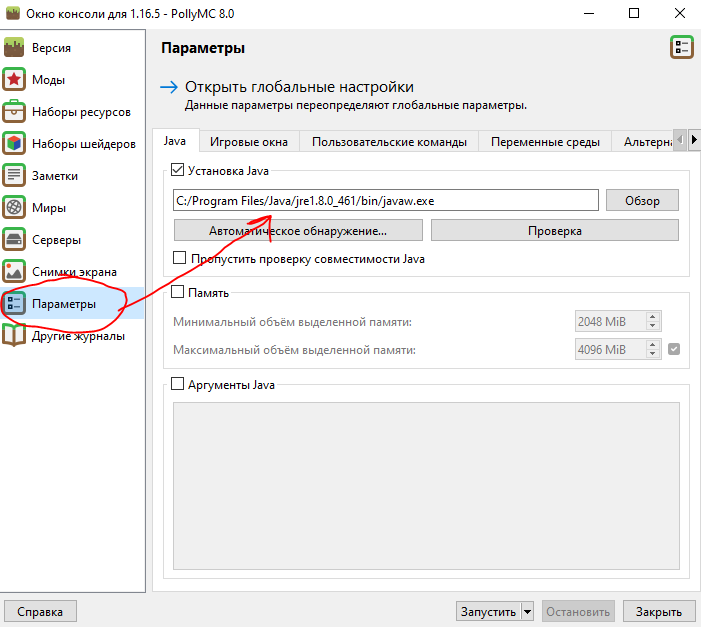Click the minimum memory 2048 MiB field
701x627 pixels.
pyautogui.click(x=611, y=322)
